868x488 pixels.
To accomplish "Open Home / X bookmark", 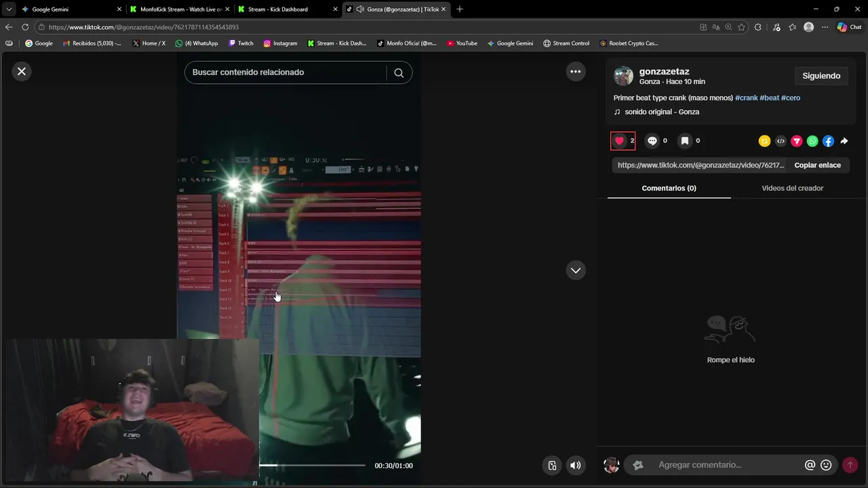I will (x=149, y=43).
